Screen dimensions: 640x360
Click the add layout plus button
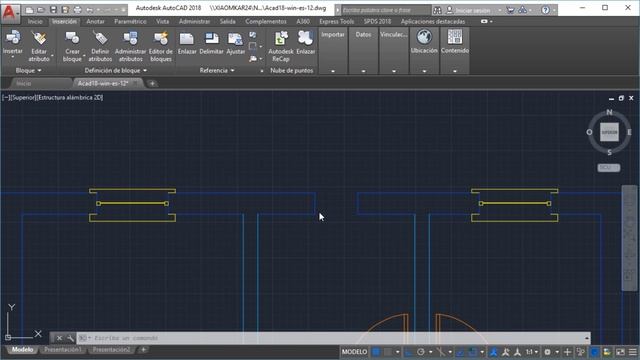[143, 350]
